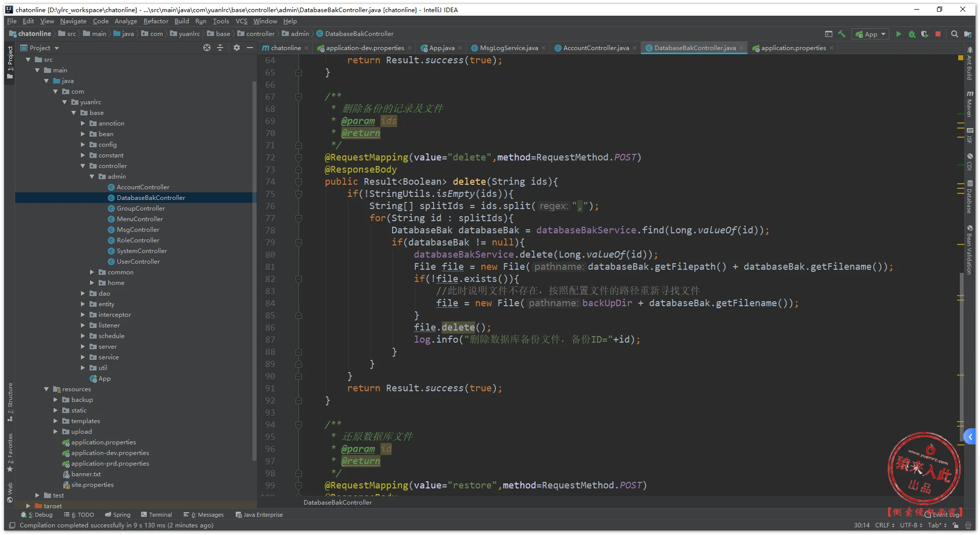The width and height of the screenshot is (980, 535).
Task: Build the project with the hammer icon
Action: [x=842, y=34]
